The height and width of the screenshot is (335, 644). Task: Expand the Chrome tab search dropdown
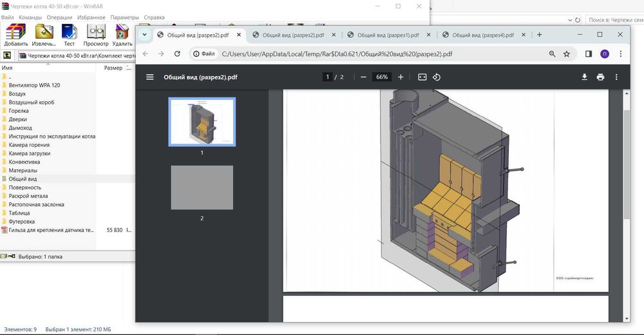coord(144,35)
